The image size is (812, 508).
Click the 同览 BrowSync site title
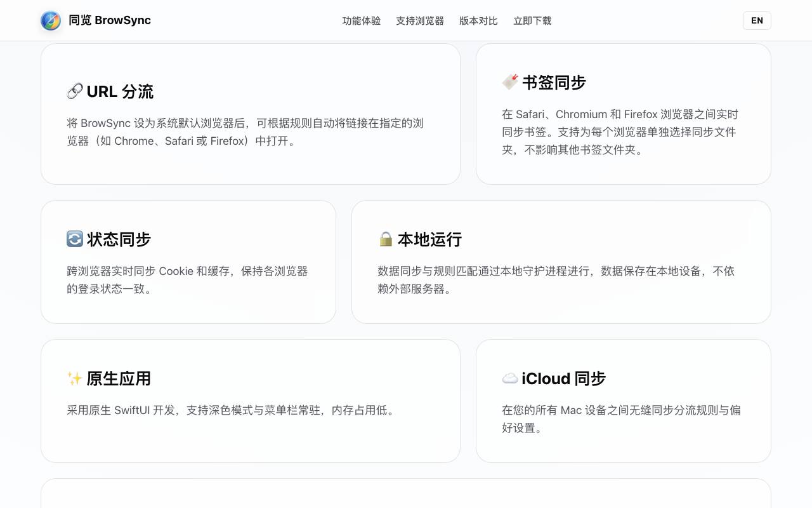(x=110, y=20)
